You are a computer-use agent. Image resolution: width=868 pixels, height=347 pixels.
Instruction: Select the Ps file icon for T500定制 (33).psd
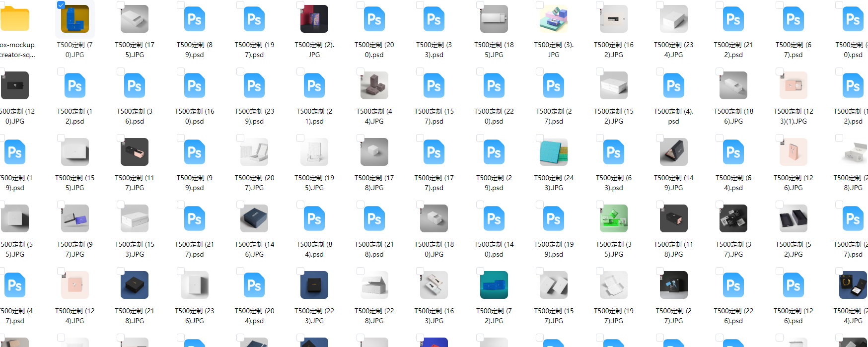(434, 19)
